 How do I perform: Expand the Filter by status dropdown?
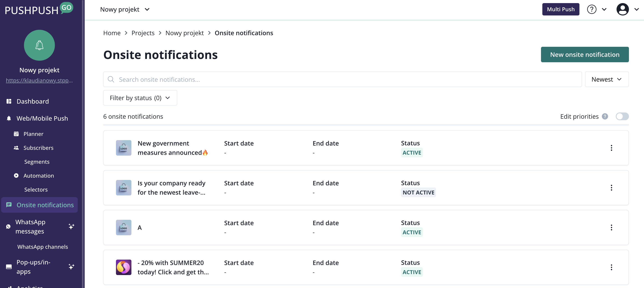click(x=140, y=98)
